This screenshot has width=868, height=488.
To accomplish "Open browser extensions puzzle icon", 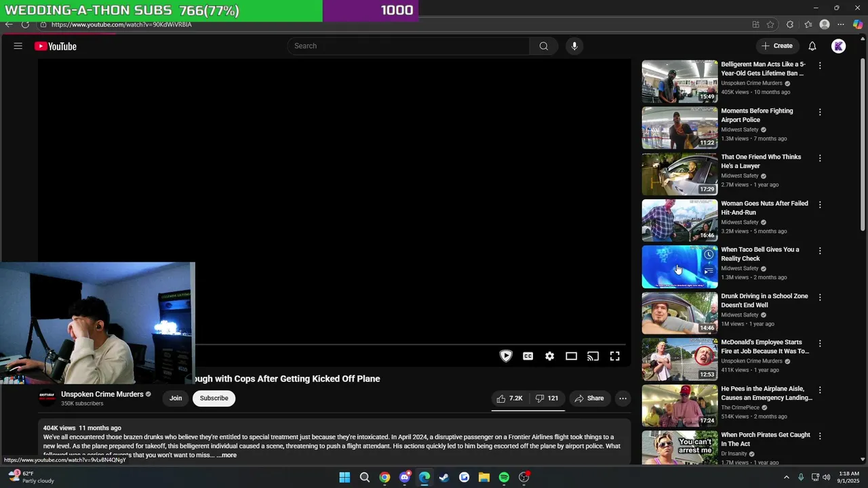I will click(x=790, y=24).
